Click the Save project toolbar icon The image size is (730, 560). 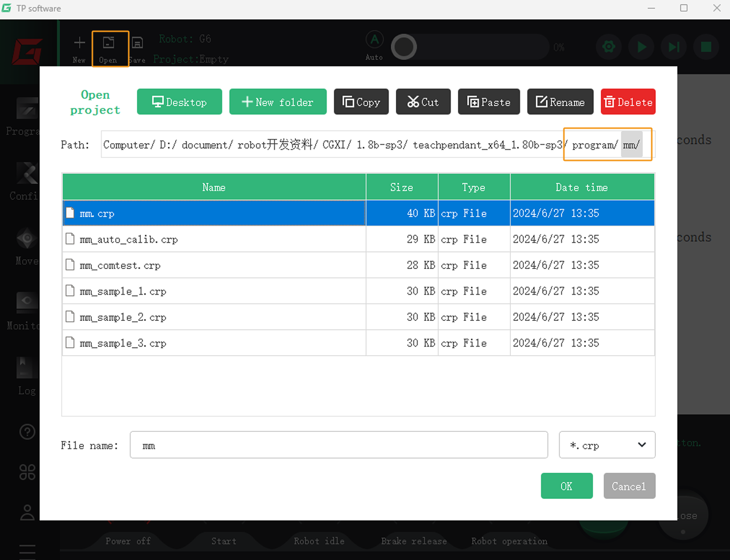tap(137, 48)
